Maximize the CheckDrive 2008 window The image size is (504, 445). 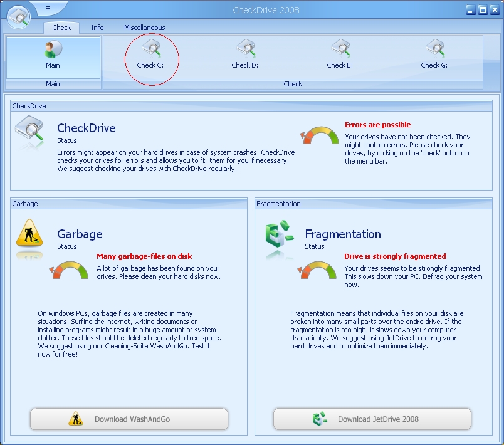483,9
